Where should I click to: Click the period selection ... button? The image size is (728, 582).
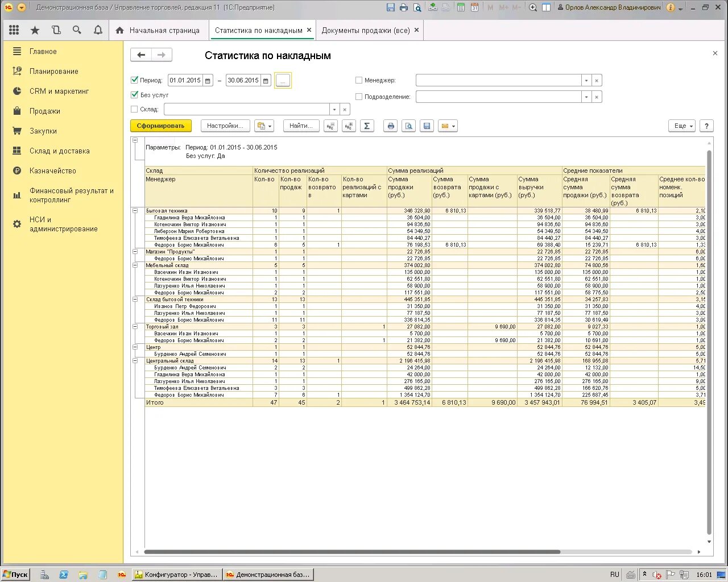pyautogui.click(x=283, y=81)
